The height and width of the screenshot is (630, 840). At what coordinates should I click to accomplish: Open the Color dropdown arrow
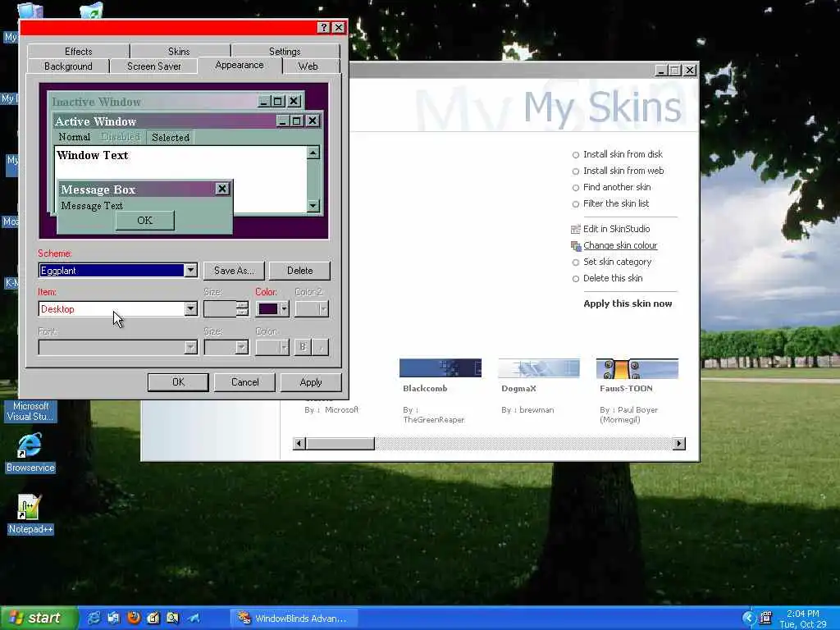pos(284,309)
